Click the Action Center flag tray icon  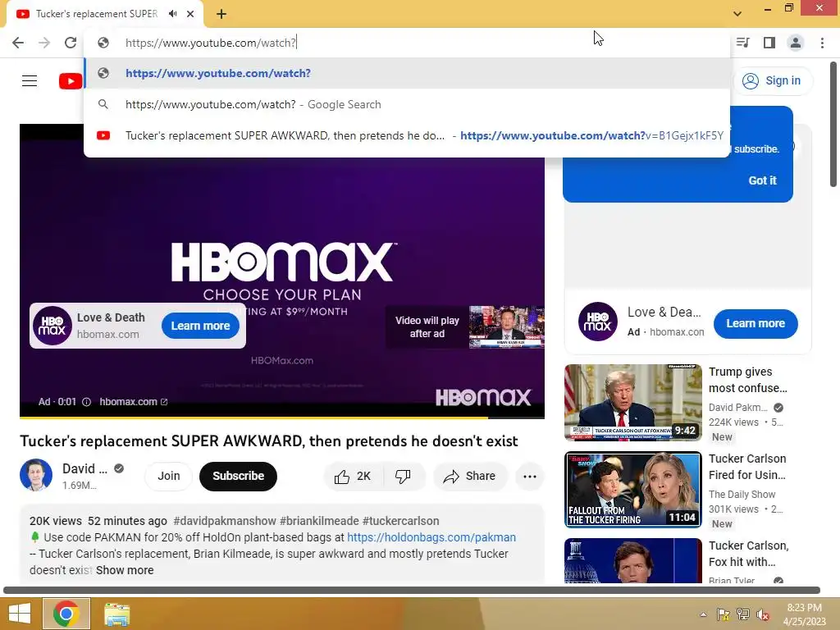point(724,614)
